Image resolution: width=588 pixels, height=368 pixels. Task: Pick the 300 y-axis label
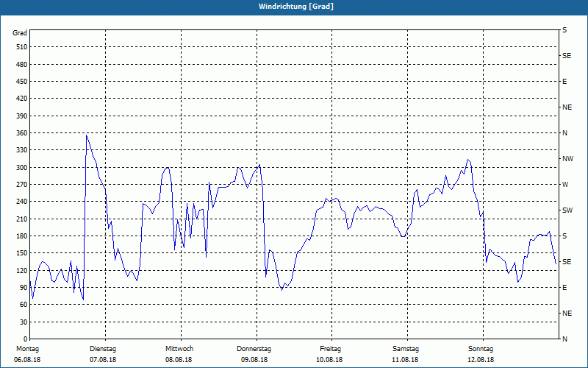click(x=22, y=168)
